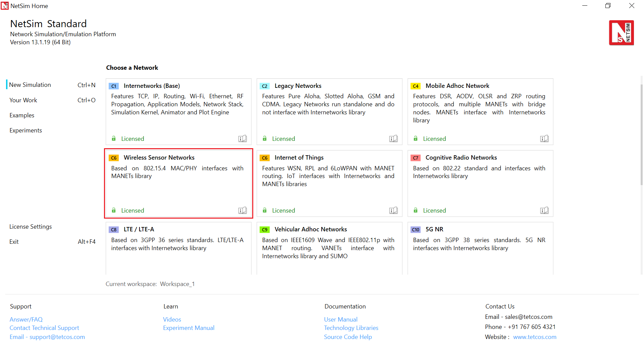Open help book icon for Legacy Networks
The height and width of the screenshot is (342, 644).
click(393, 138)
